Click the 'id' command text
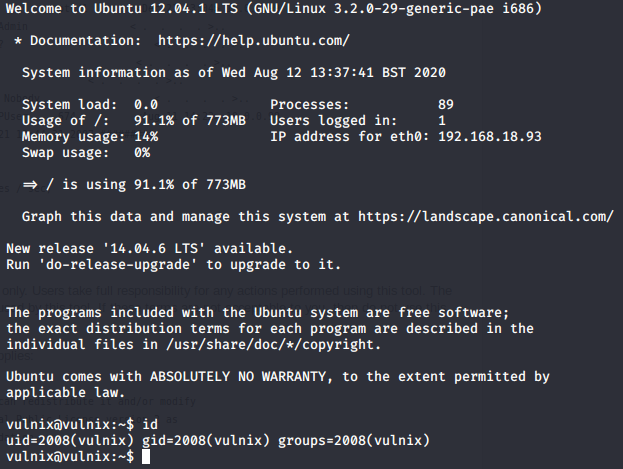623x469 pixels. [x=150, y=424]
